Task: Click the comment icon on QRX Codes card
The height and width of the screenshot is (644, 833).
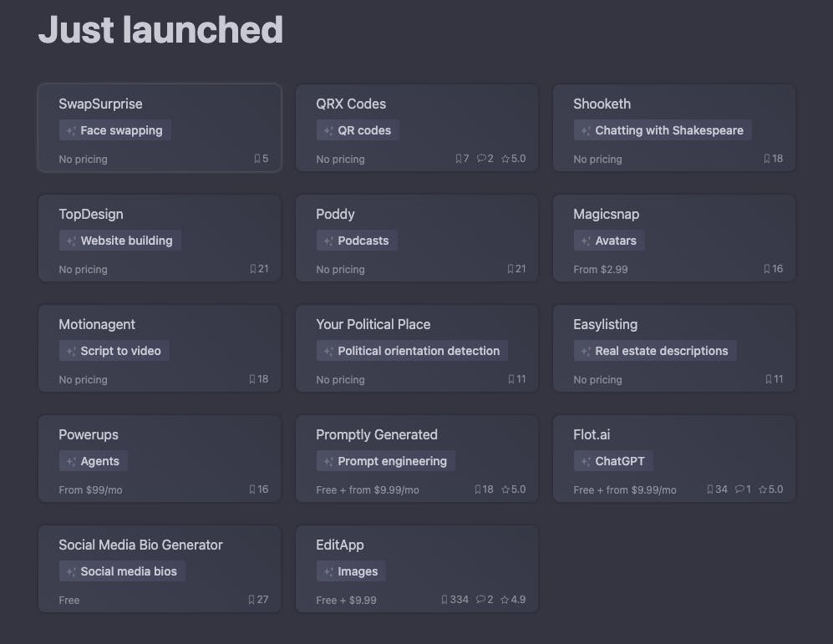Action: pos(481,158)
